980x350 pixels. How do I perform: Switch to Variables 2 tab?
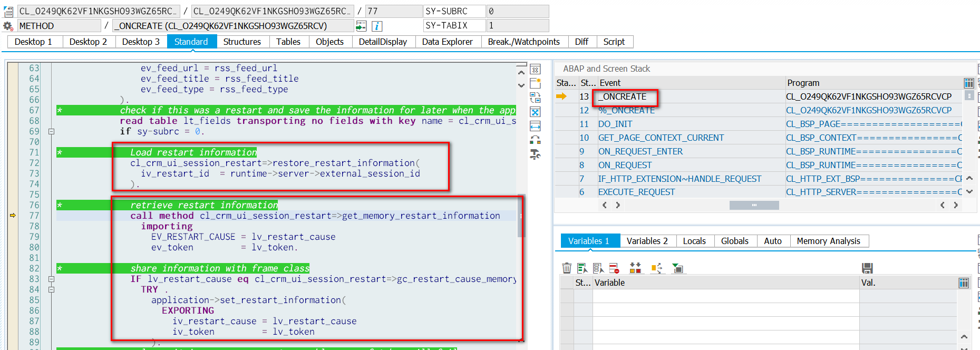coord(647,241)
